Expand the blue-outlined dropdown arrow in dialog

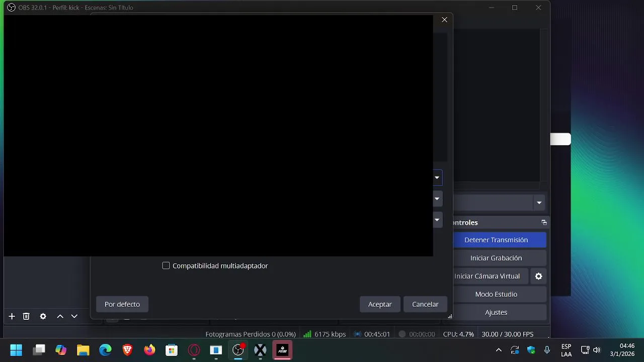tap(437, 177)
